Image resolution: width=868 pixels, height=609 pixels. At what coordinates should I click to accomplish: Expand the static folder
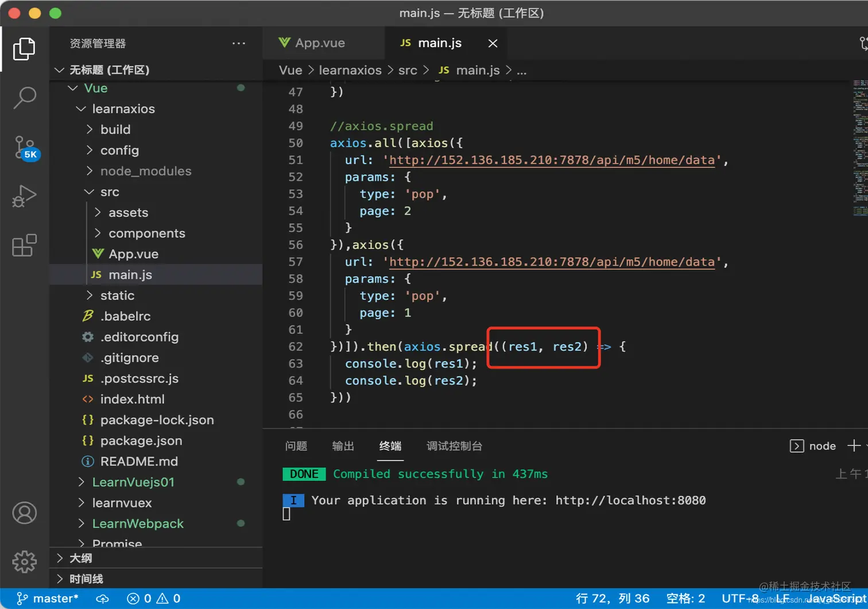pos(156,296)
